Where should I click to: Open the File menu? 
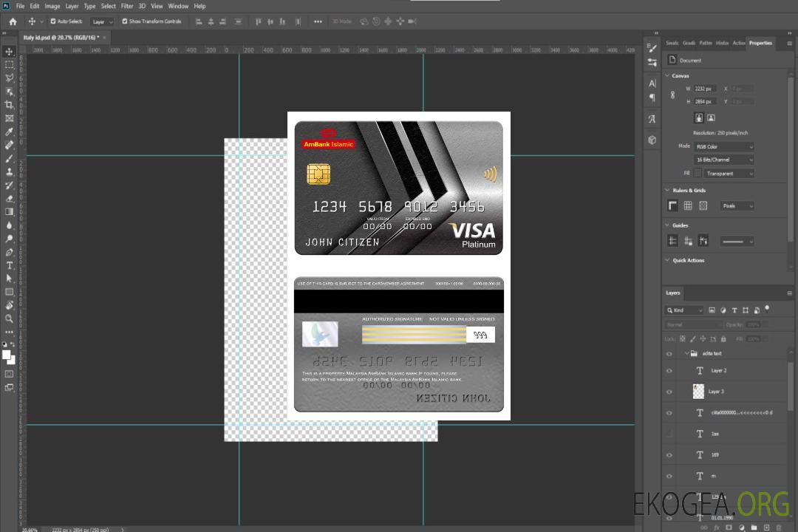click(x=21, y=6)
